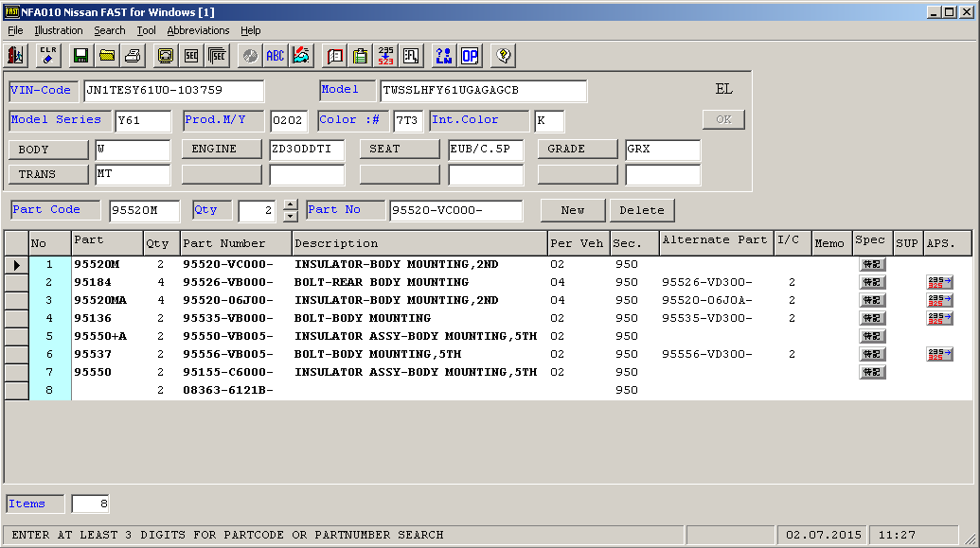Image resolution: width=980 pixels, height=548 pixels.
Task: Click the Part No input field
Action: [x=456, y=210]
